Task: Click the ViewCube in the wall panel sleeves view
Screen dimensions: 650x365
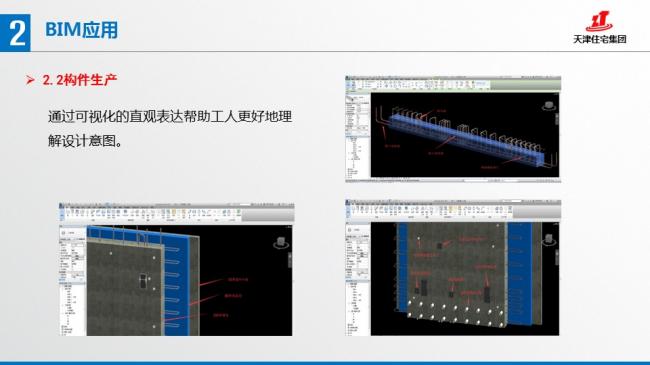Action: [x=548, y=240]
